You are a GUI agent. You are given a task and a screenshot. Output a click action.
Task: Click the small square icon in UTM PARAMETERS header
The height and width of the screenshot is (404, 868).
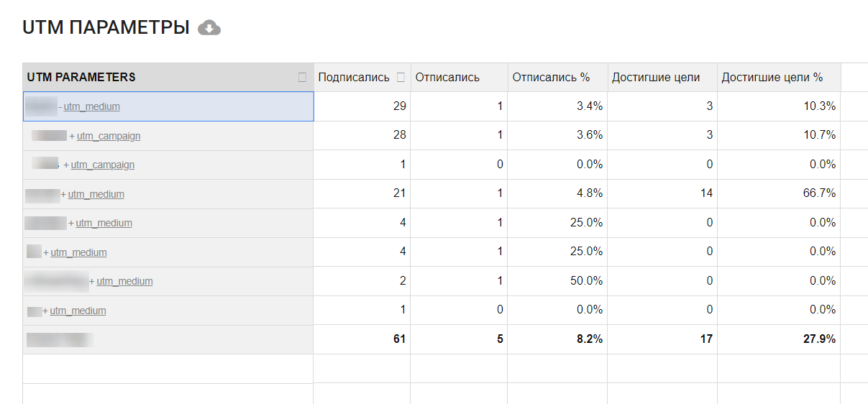[302, 78]
